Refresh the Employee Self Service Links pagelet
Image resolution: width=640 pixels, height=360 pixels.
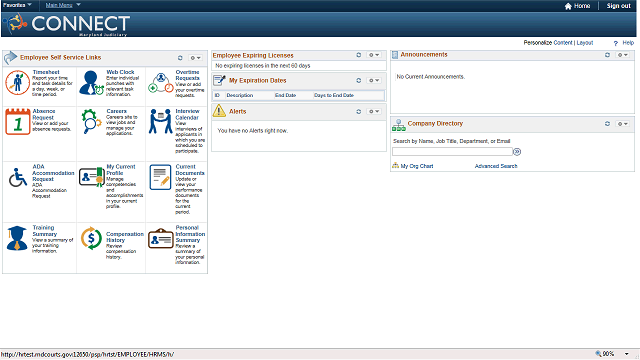tap(180, 58)
